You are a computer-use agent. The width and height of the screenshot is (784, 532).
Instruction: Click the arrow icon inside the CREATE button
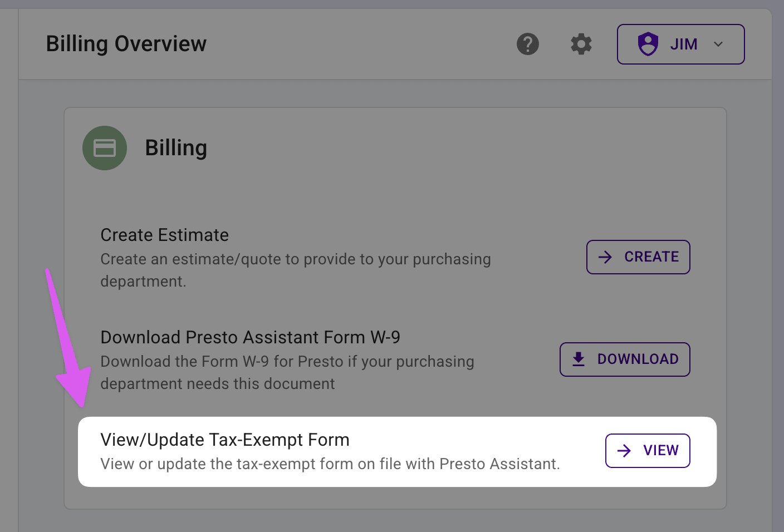[x=605, y=257]
